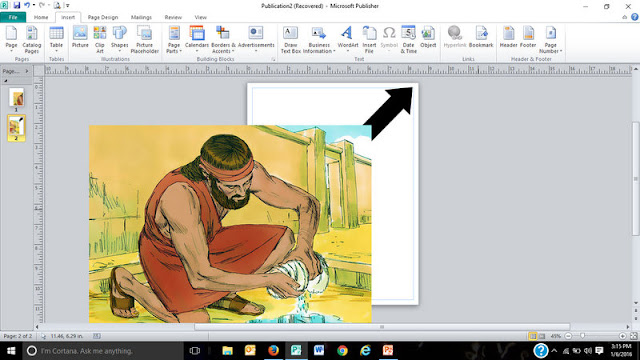The height and width of the screenshot is (360, 640).
Task: Insert a Table
Action: click(x=56, y=39)
